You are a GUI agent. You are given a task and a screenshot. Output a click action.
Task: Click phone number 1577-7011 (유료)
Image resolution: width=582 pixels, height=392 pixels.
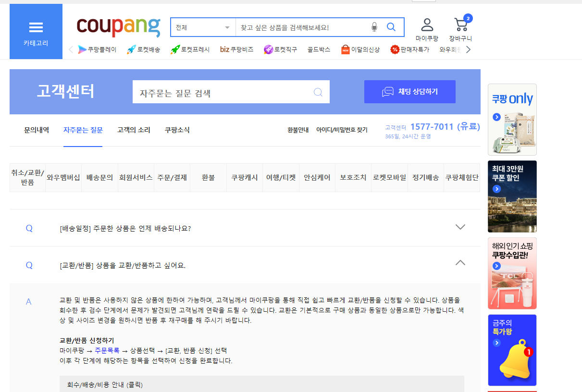pos(445,127)
